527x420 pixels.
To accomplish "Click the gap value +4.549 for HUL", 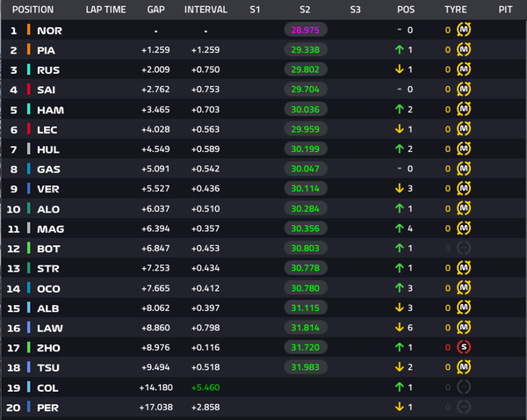I will coord(155,149).
